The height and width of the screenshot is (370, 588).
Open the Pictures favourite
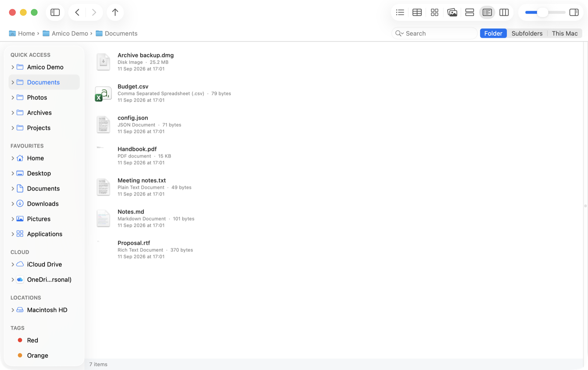tap(44, 219)
